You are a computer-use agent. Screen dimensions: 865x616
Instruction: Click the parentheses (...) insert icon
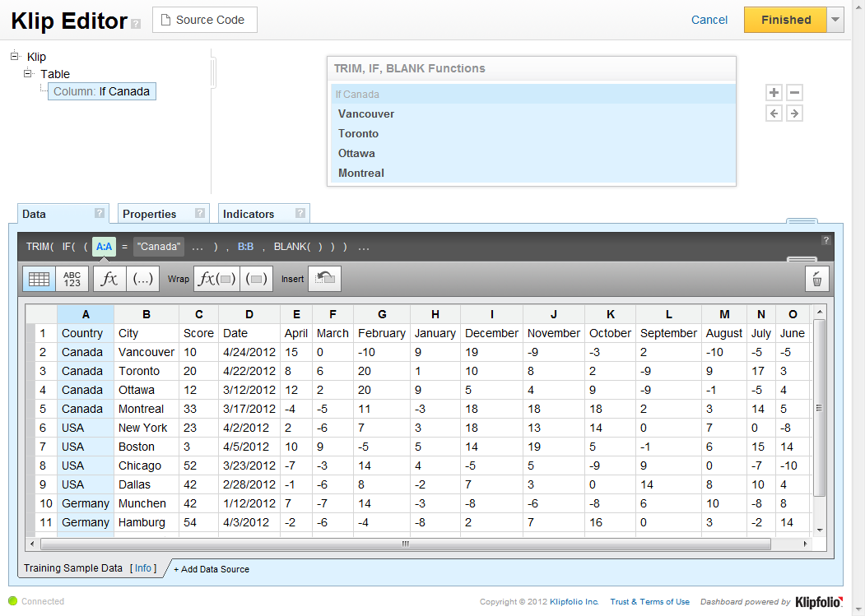click(142, 279)
